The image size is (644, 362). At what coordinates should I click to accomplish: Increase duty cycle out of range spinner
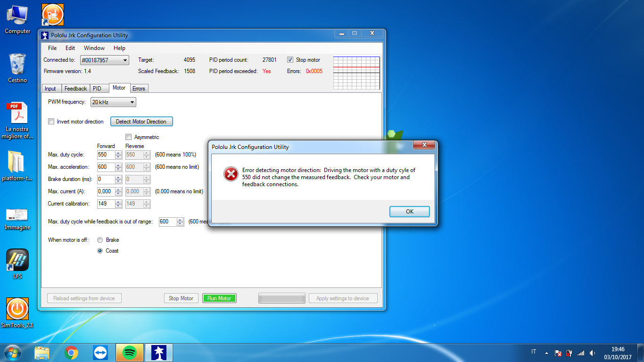[181, 220]
